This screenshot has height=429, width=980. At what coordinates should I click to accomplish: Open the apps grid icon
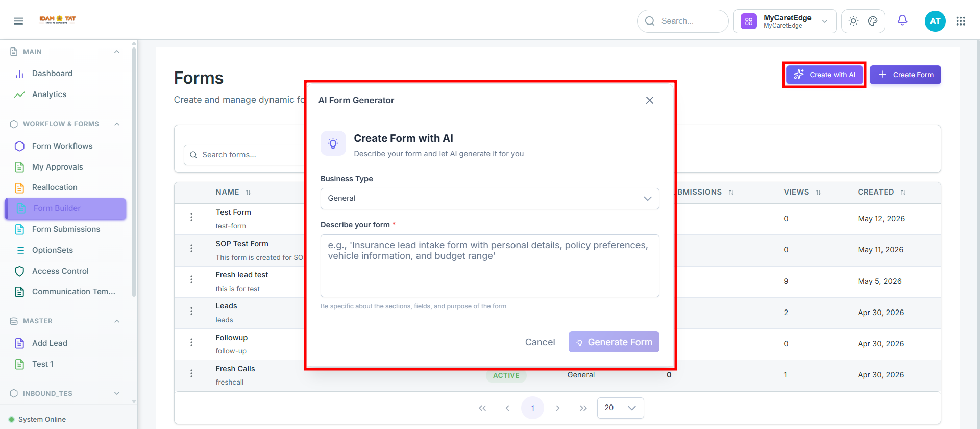pos(961,21)
